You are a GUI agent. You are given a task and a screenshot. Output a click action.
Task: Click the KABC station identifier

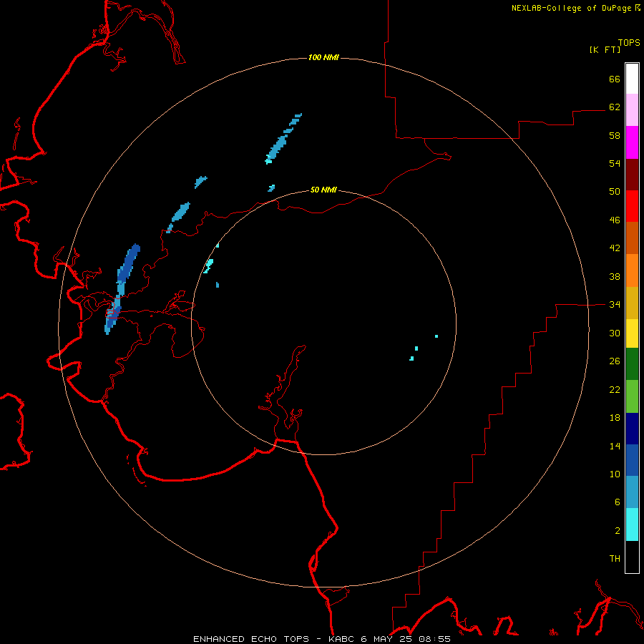point(343,639)
